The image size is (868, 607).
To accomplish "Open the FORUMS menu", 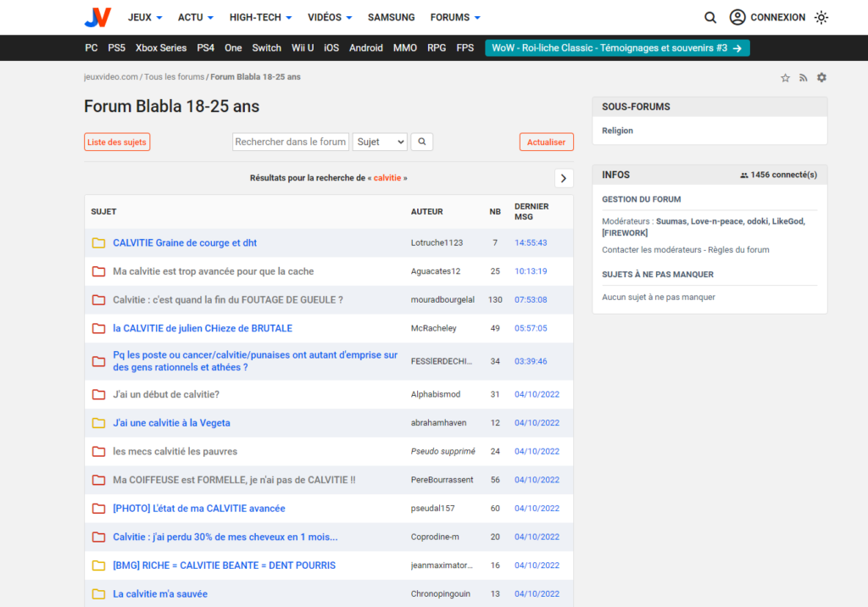I will [455, 17].
